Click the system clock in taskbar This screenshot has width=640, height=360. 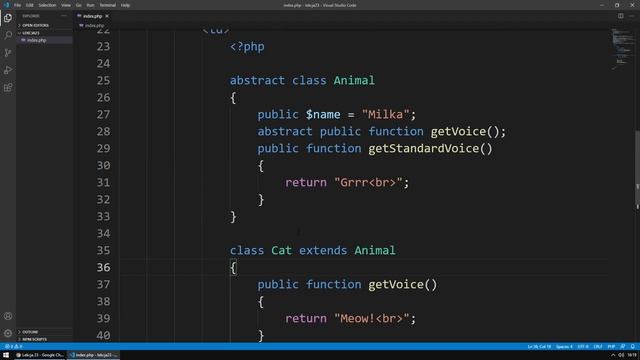coord(632,355)
